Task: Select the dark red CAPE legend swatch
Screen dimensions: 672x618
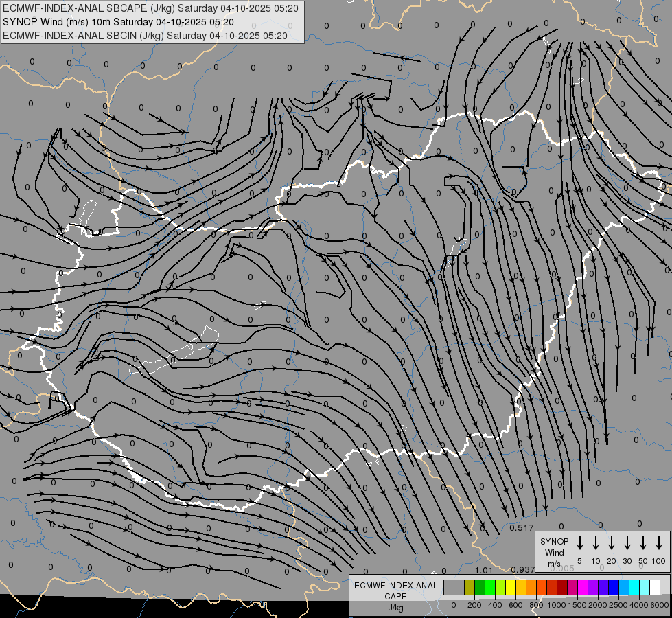Action: tap(562, 588)
